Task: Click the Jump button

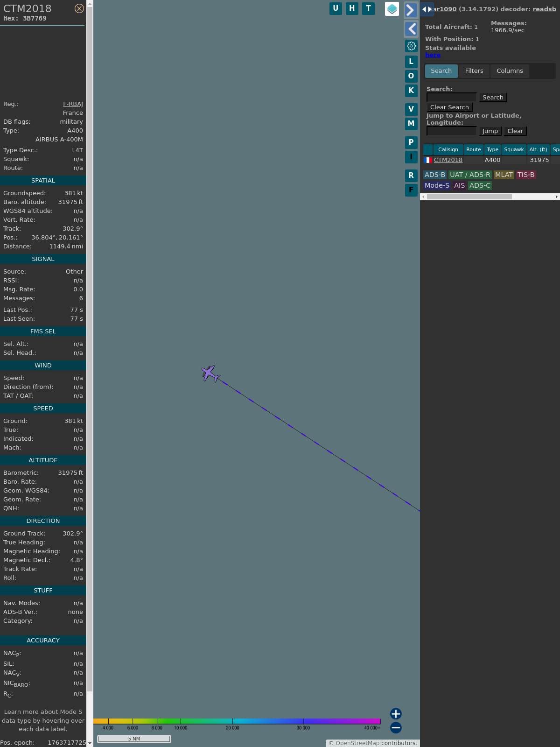Action: [x=490, y=131]
